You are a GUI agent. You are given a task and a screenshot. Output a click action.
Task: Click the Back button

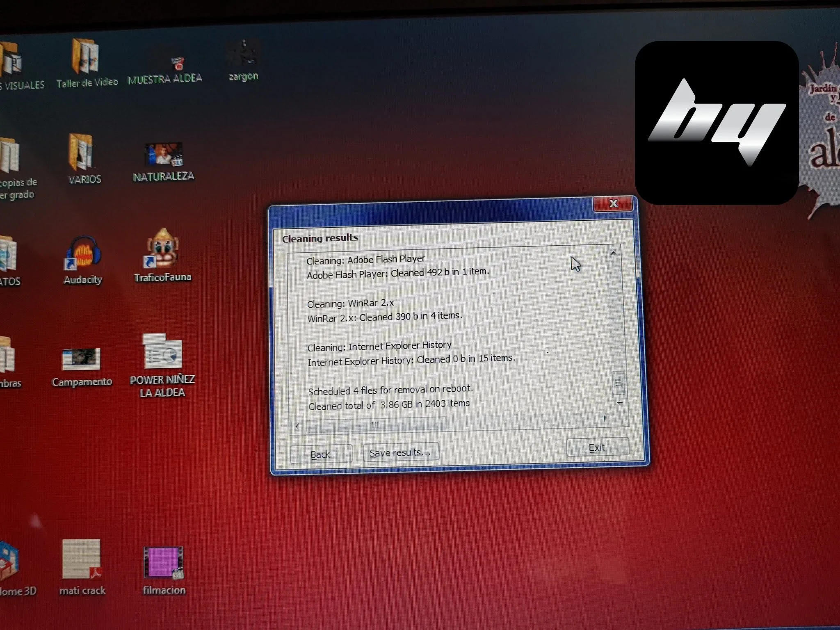click(x=320, y=454)
